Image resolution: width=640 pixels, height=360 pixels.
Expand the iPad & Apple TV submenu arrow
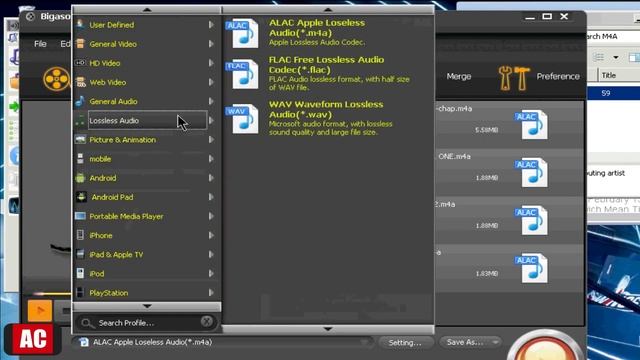pyautogui.click(x=211, y=254)
